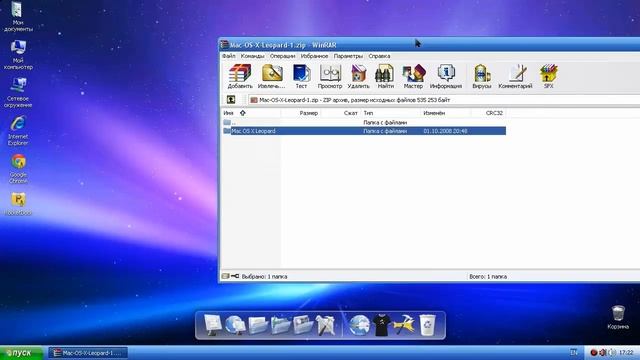
Task: Click the globe with arrow dock icon
Action: (359, 325)
